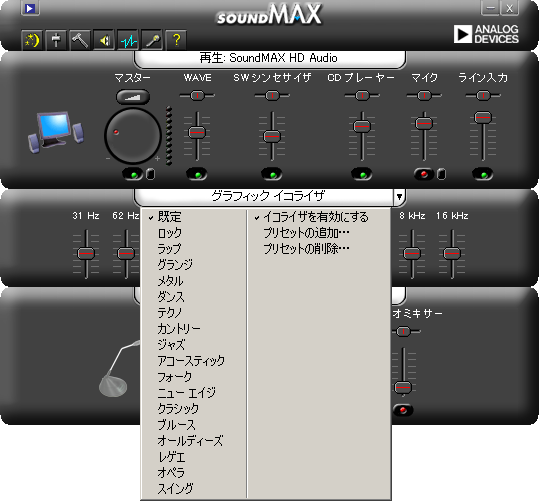Click the Analog Devices logo
Screen dimensions: 539x501
click(486, 34)
